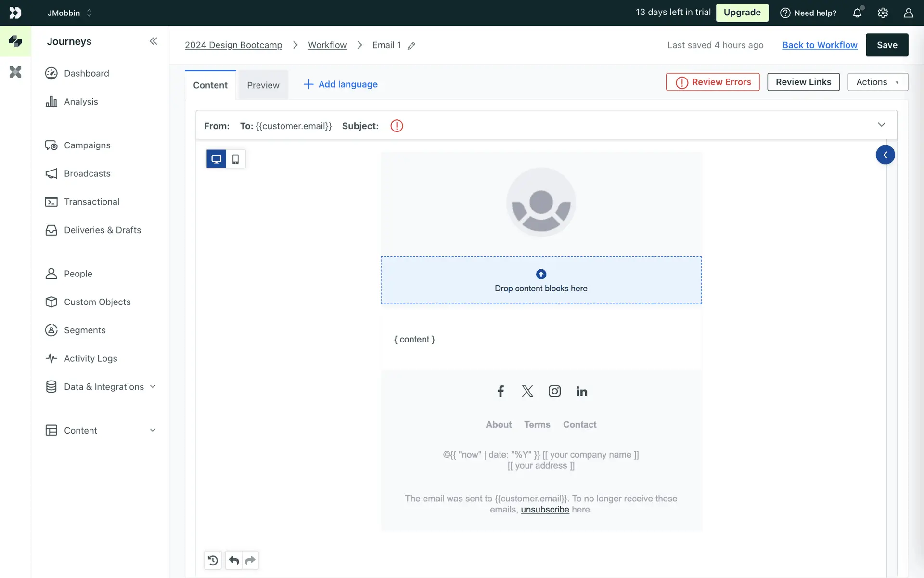Viewport: 924px width, 578px height.
Task: Switch to the Preview tab
Action: tap(263, 85)
